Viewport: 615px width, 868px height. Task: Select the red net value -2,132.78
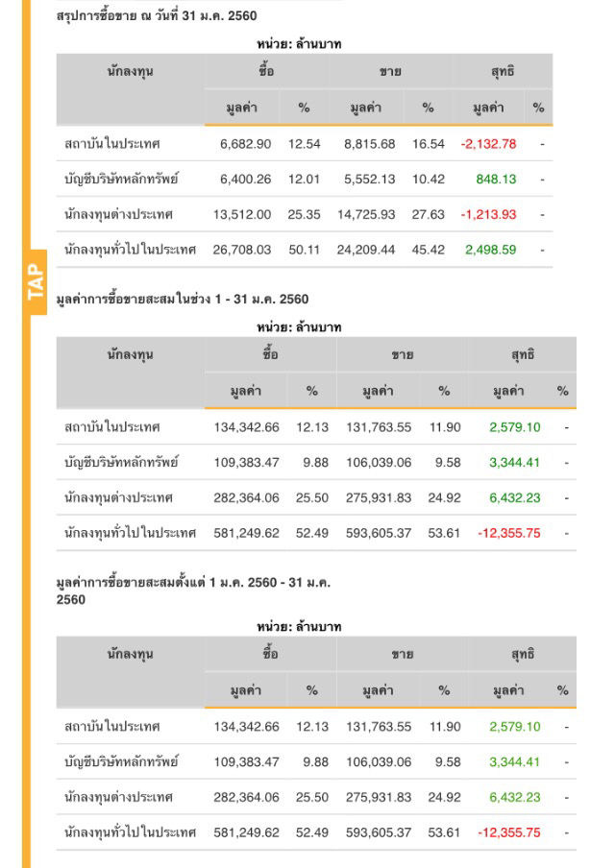pos(488,144)
